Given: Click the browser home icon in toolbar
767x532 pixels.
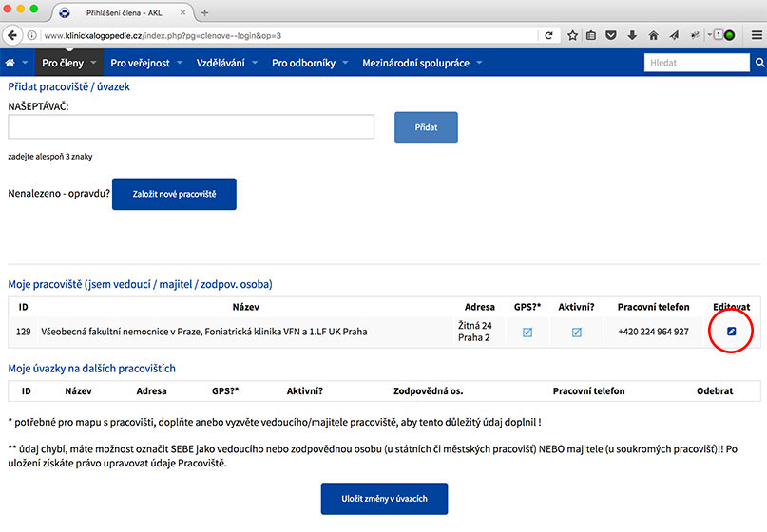Looking at the screenshot, I should [653, 35].
